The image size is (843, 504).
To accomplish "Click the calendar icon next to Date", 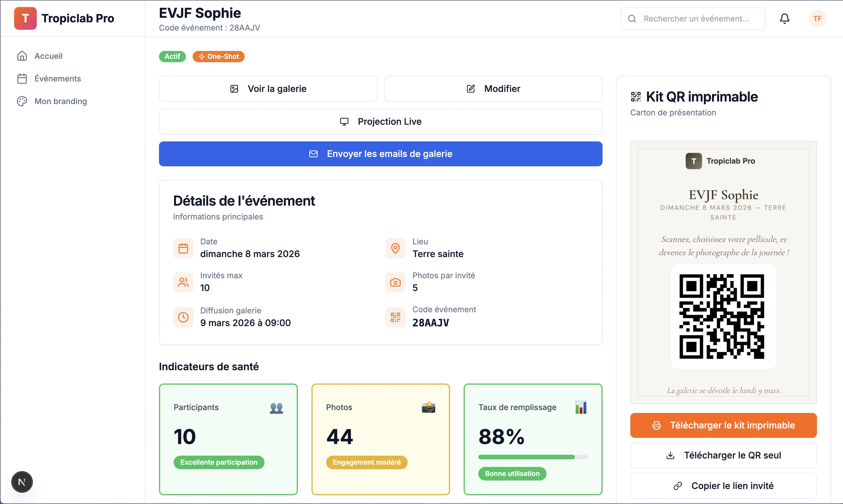I will [183, 248].
